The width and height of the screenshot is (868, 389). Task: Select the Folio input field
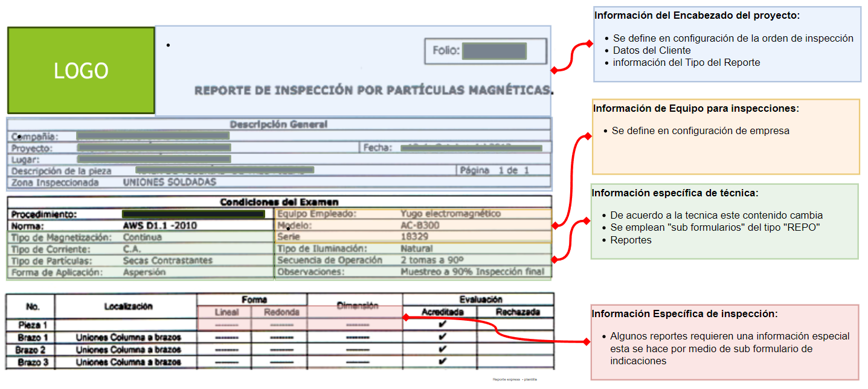[x=495, y=51]
